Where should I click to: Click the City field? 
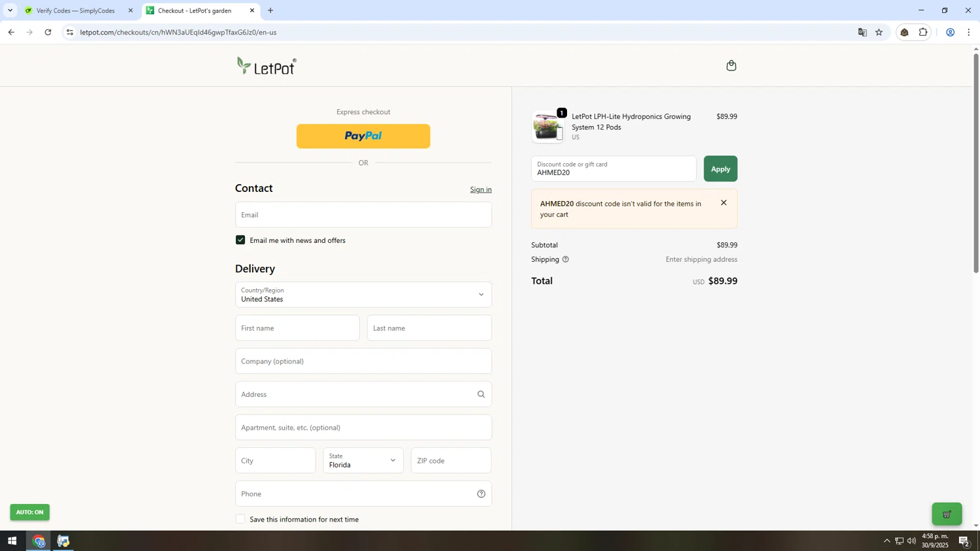[x=275, y=460]
